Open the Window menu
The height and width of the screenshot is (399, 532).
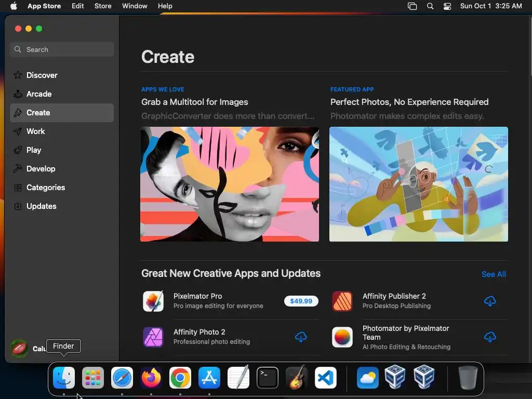pos(135,6)
